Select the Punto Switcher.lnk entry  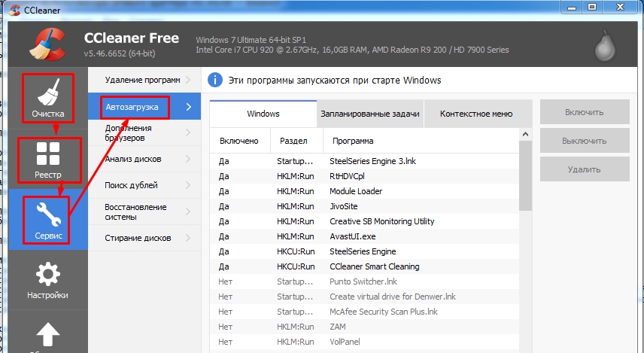point(364,281)
